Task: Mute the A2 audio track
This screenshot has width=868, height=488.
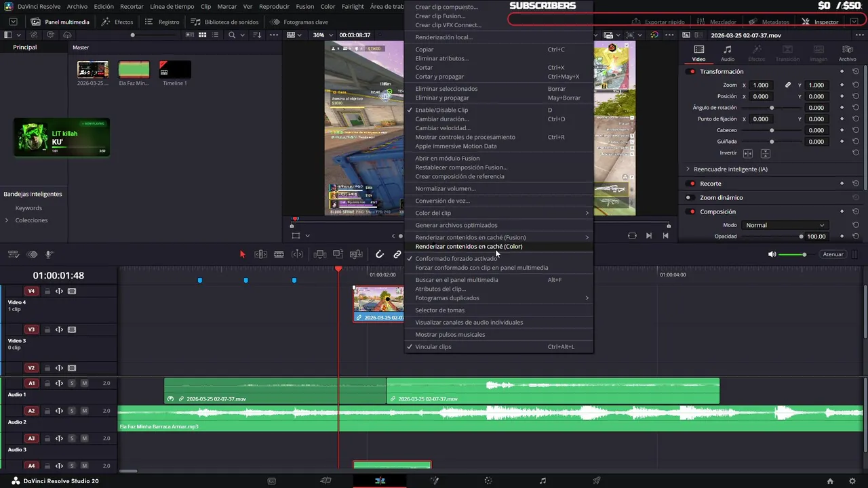Action: click(84, 411)
